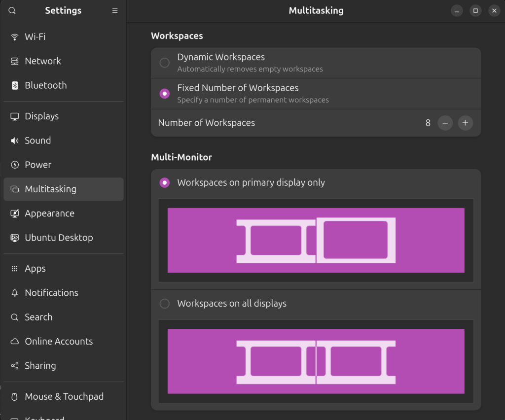
Task: Select the Dynamic Workspaces radio button
Action: pyautogui.click(x=165, y=63)
